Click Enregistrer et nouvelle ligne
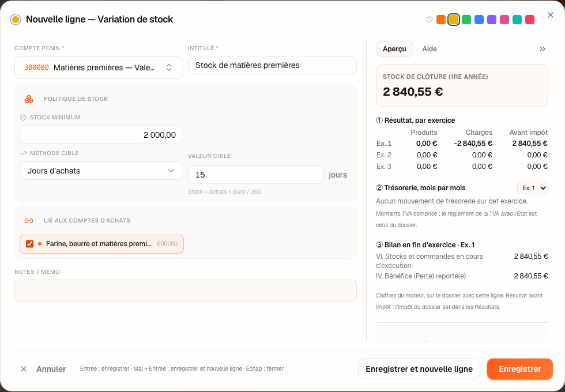 click(x=419, y=369)
